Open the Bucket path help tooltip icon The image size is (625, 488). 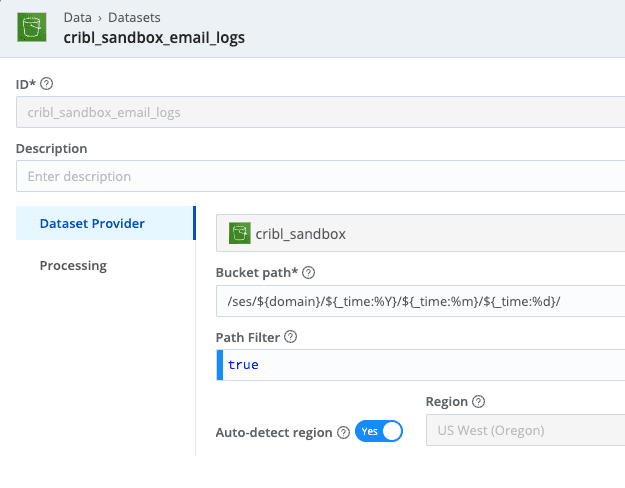308,273
